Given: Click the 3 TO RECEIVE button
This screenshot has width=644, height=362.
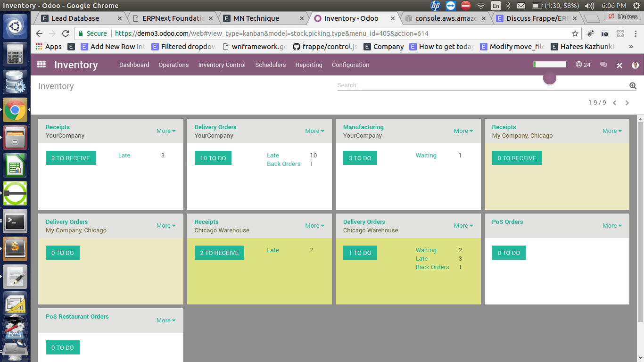Looking at the screenshot, I should pos(71,158).
